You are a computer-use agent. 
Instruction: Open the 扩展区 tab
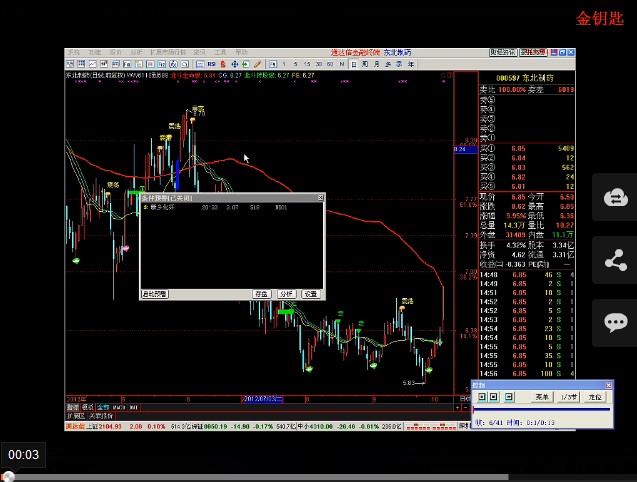tap(76, 416)
